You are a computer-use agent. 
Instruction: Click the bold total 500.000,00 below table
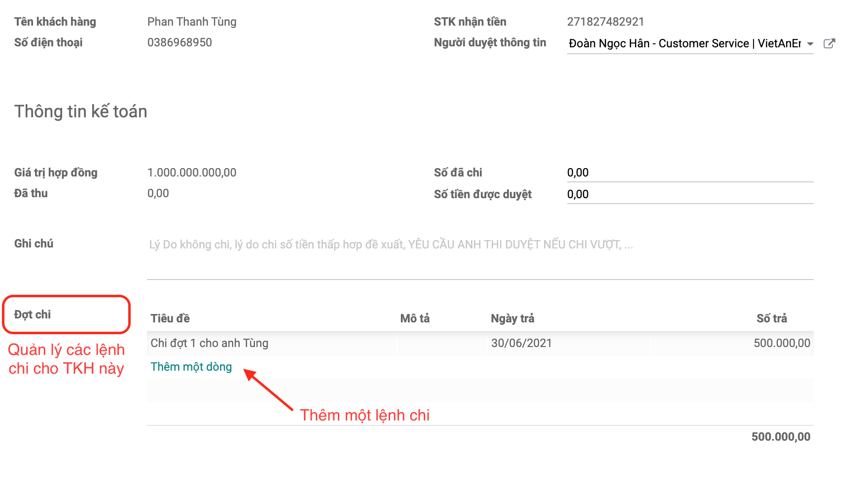(781, 437)
